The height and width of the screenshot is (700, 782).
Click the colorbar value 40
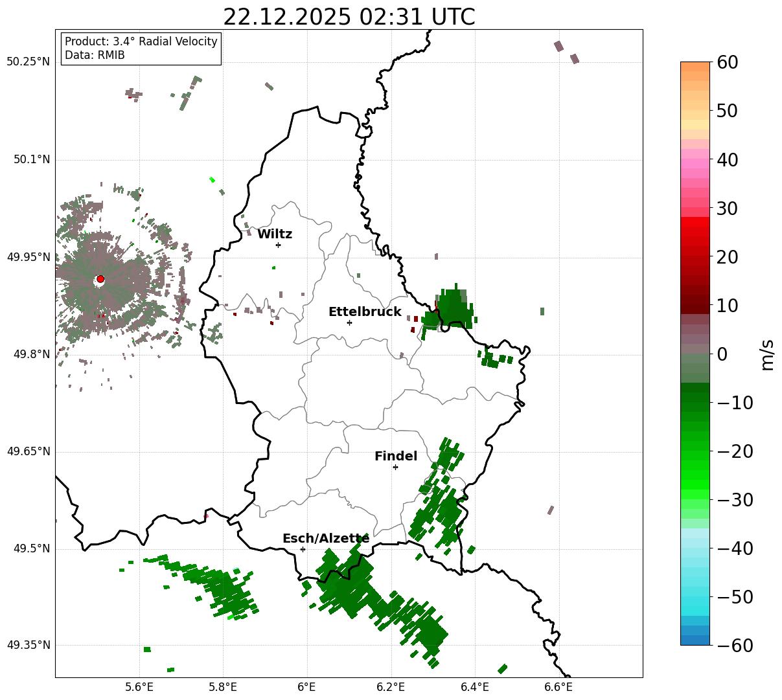pos(727,159)
